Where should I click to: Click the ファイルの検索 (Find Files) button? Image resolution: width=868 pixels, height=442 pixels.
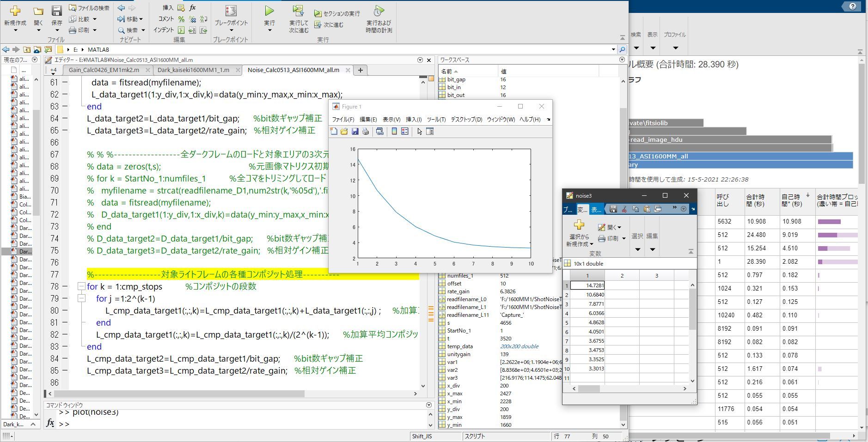(89, 8)
